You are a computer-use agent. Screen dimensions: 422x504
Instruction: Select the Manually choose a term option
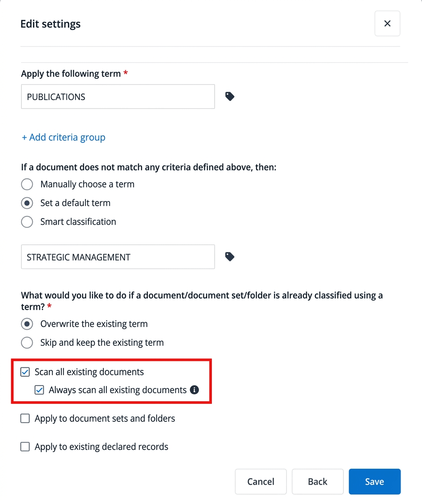(x=27, y=184)
